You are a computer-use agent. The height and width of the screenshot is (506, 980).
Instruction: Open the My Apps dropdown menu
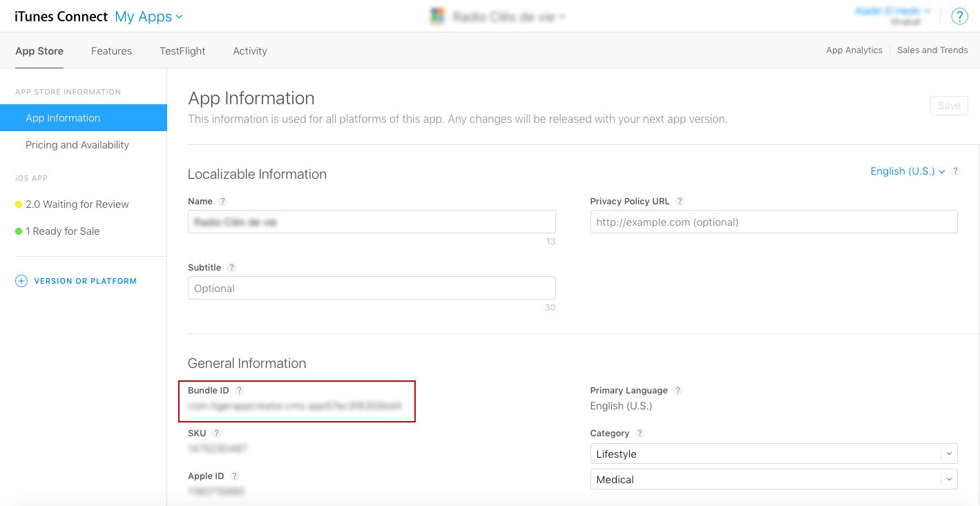(149, 17)
